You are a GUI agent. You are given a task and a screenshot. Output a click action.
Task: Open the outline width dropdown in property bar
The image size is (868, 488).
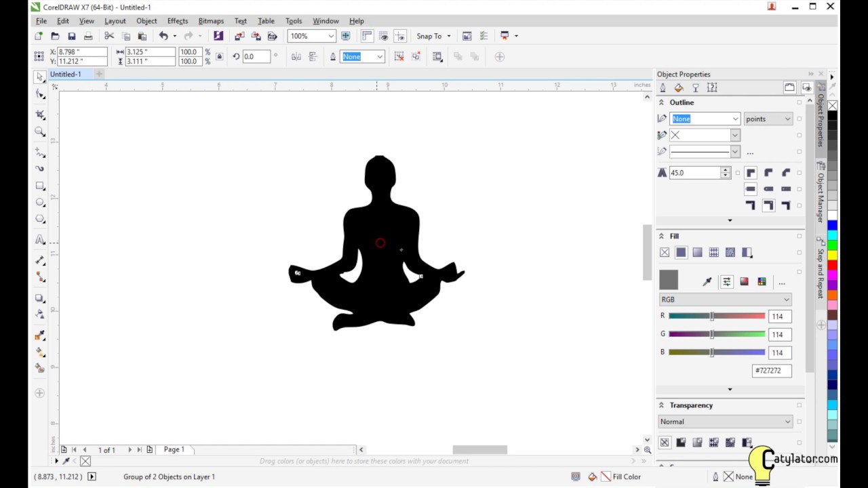[380, 57]
